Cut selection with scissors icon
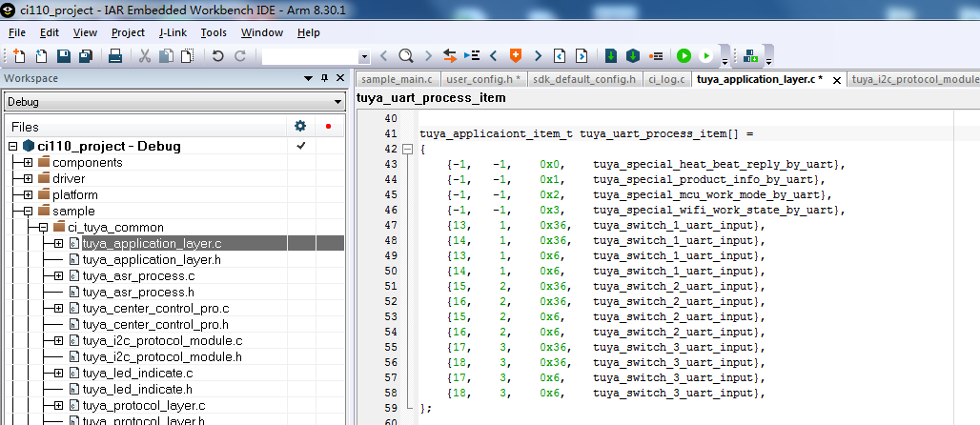Image resolution: width=980 pixels, height=425 pixels. coord(144,56)
